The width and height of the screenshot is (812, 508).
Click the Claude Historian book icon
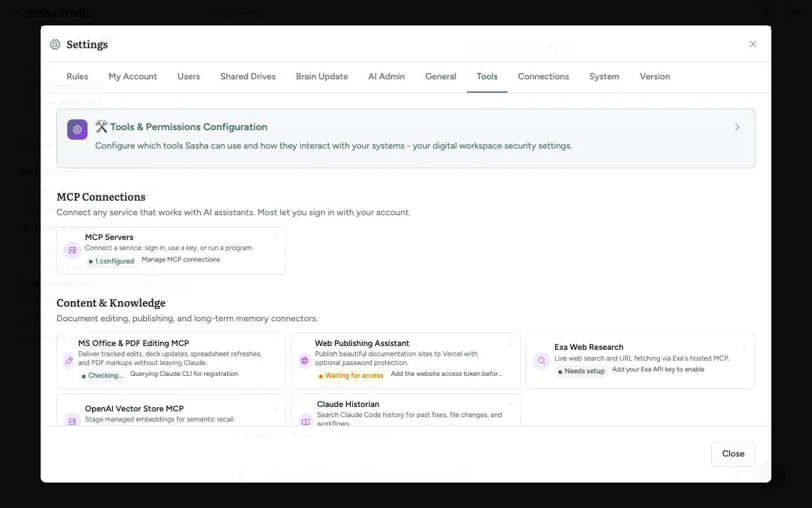[x=306, y=420]
